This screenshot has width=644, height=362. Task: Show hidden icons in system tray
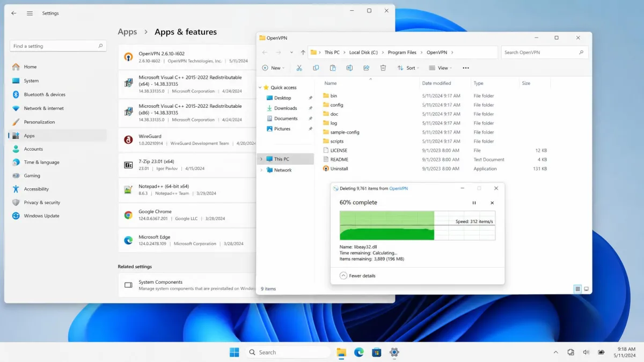(x=555, y=352)
